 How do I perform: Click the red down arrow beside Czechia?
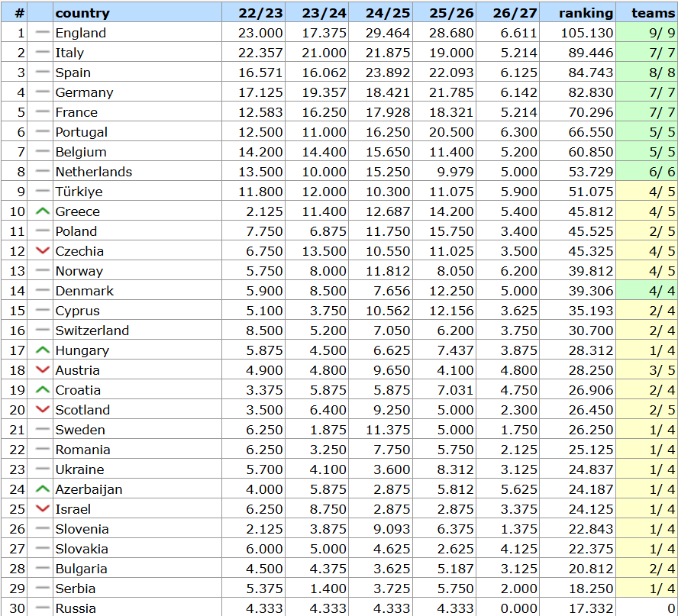point(43,250)
